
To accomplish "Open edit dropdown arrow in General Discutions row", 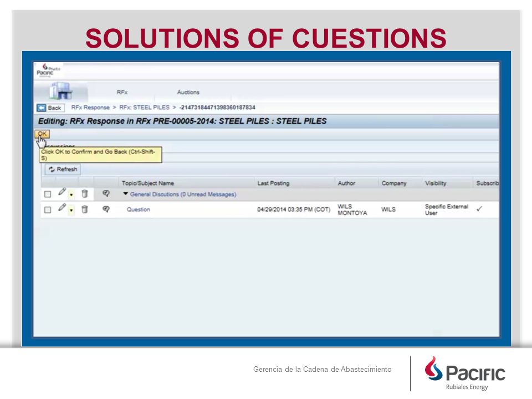I will pos(71,195).
